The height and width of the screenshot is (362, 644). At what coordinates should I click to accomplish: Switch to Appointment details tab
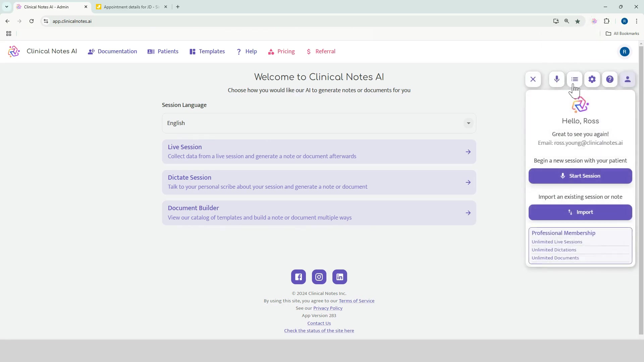132,7
